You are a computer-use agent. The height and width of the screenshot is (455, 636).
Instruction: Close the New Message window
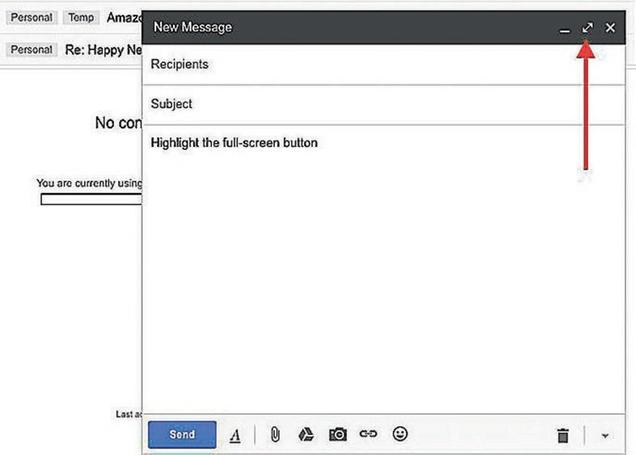pos(610,28)
